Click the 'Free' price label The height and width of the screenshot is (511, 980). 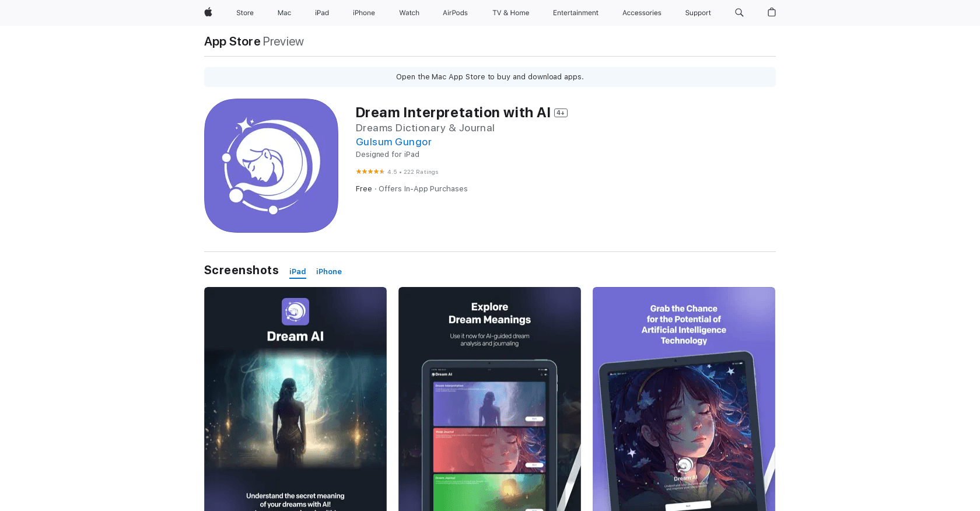pyautogui.click(x=364, y=189)
